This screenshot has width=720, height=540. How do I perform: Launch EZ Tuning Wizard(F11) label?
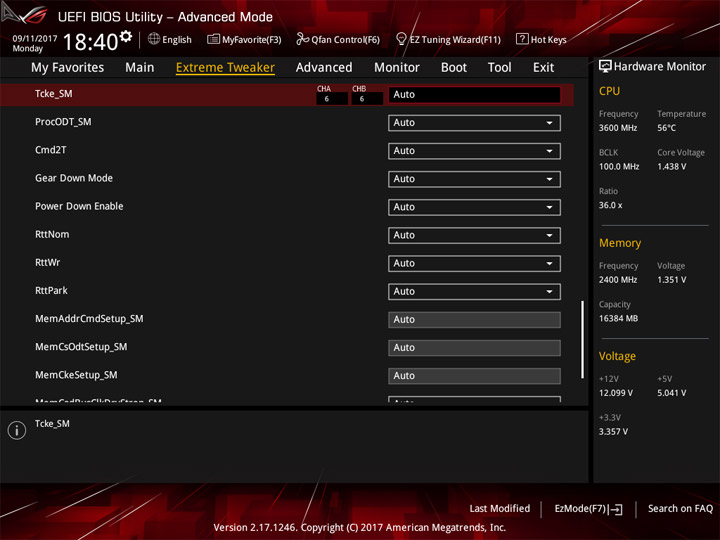(455, 39)
